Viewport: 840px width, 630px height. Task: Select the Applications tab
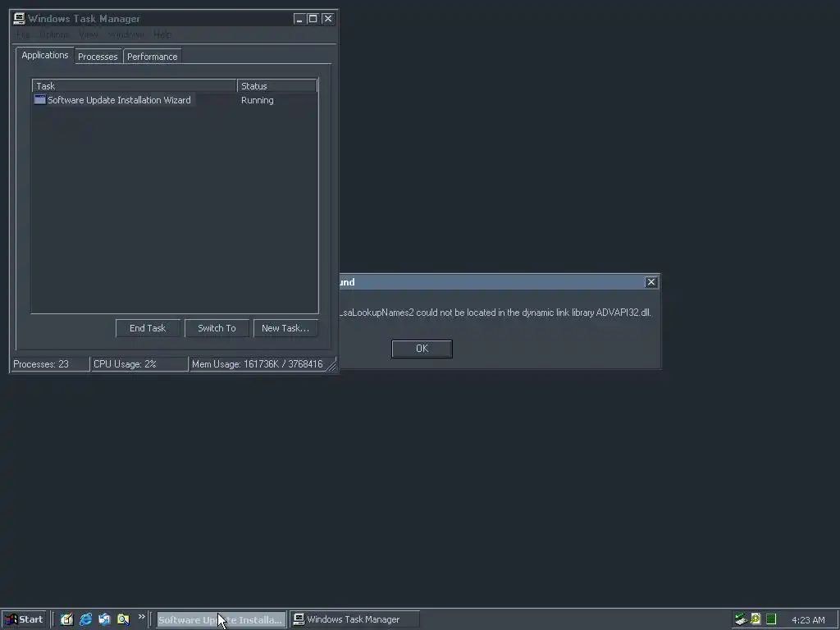pos(45,55)
